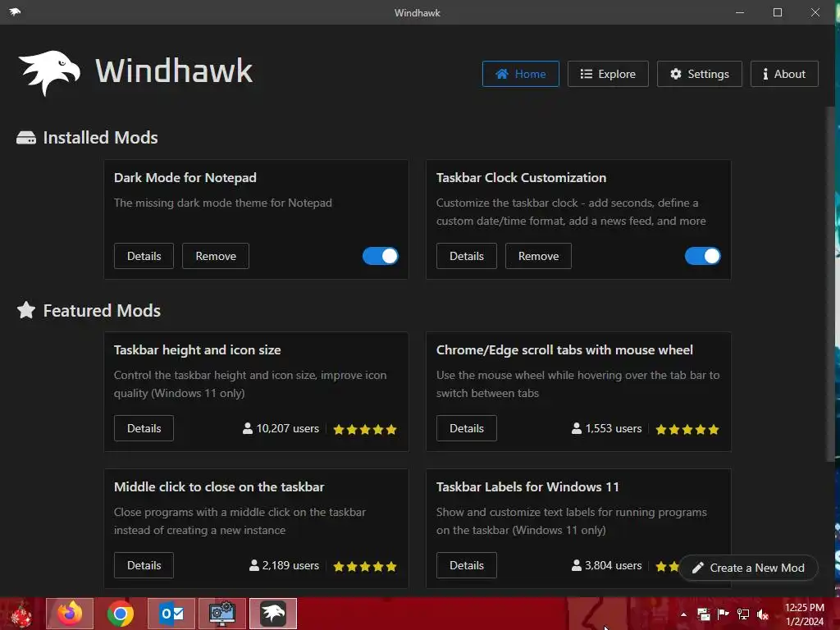
Task: View Details of Middle click to close mod
Action: (144, 565)
